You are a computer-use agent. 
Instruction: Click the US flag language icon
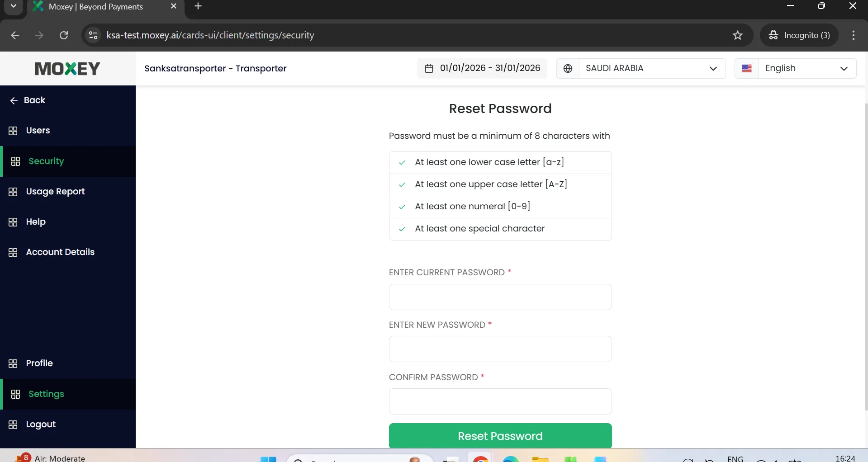747,68
